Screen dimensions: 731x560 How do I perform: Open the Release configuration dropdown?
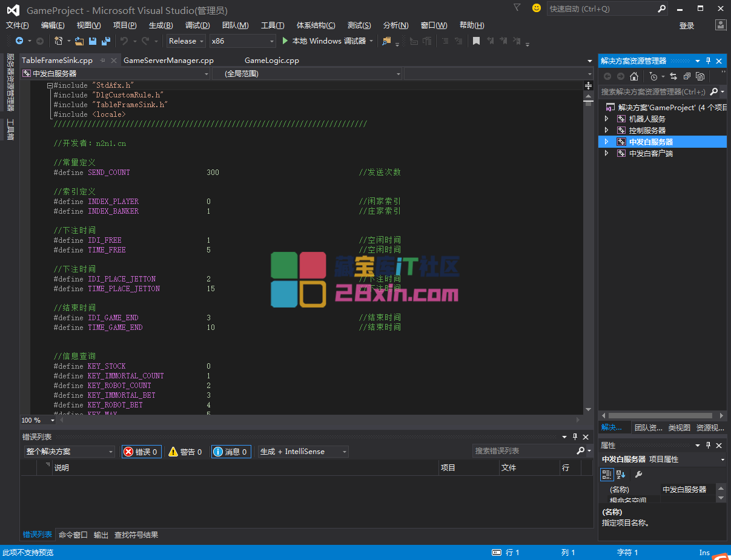click(x=185, y=41)
